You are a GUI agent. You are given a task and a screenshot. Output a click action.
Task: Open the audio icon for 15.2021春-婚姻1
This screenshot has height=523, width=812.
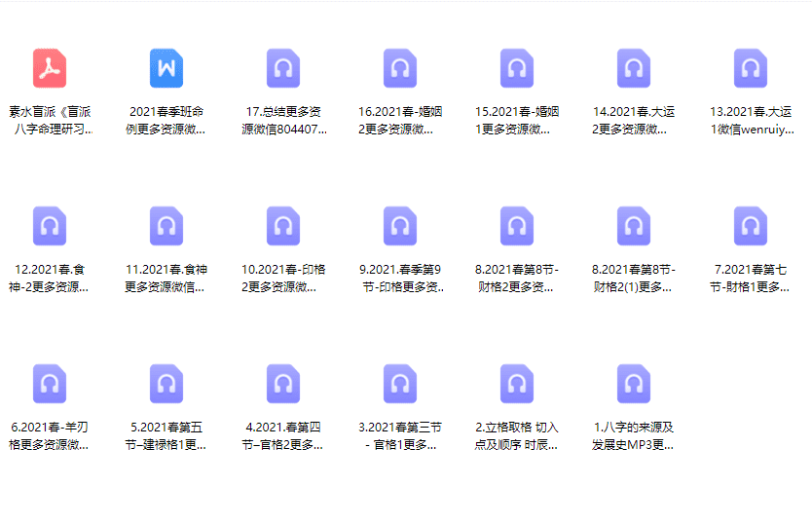[517, 68]
